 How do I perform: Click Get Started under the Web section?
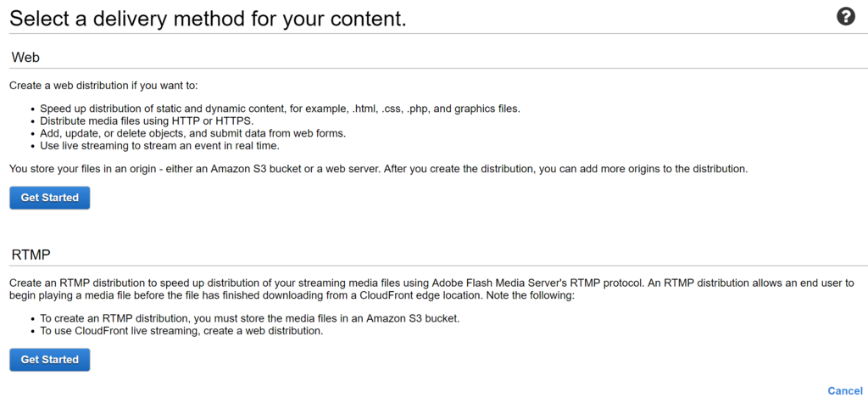click(x=49, y=198)
